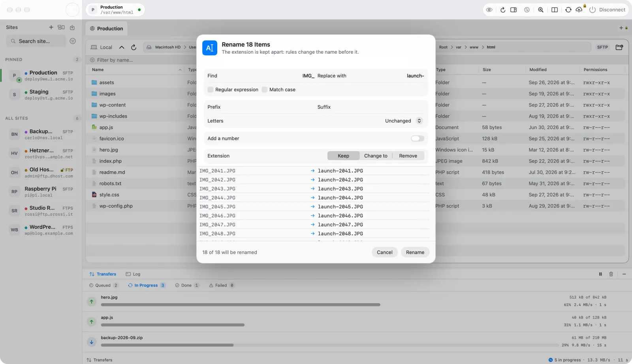
Task: Show Queued transfers filter
Action: coord(103,285)
